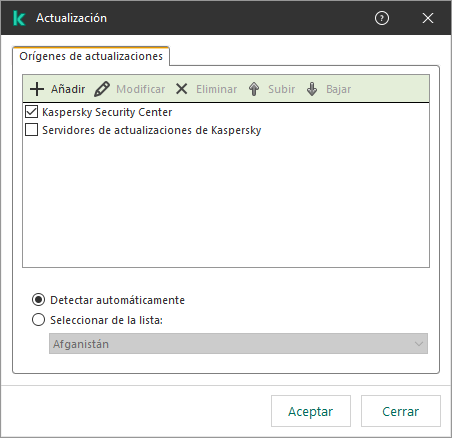
Task: Click the Eliminar X icon
Action: coord(182,89)
